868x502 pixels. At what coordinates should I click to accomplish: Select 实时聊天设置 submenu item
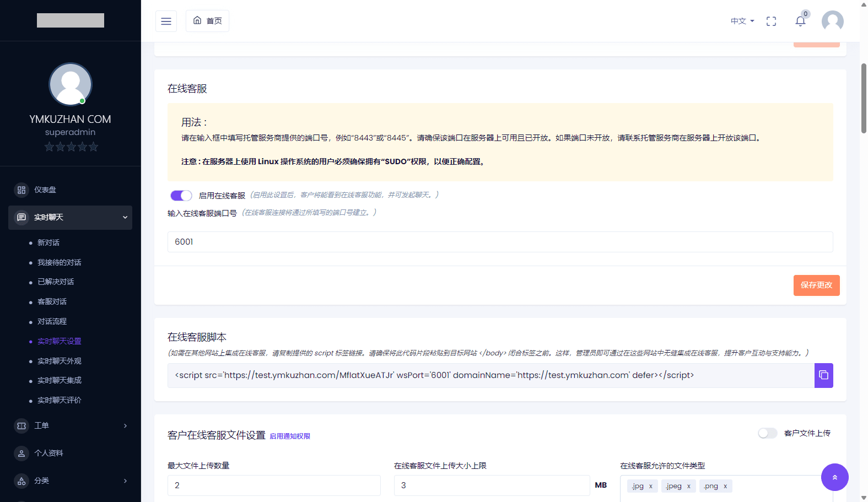pos(60,341)
